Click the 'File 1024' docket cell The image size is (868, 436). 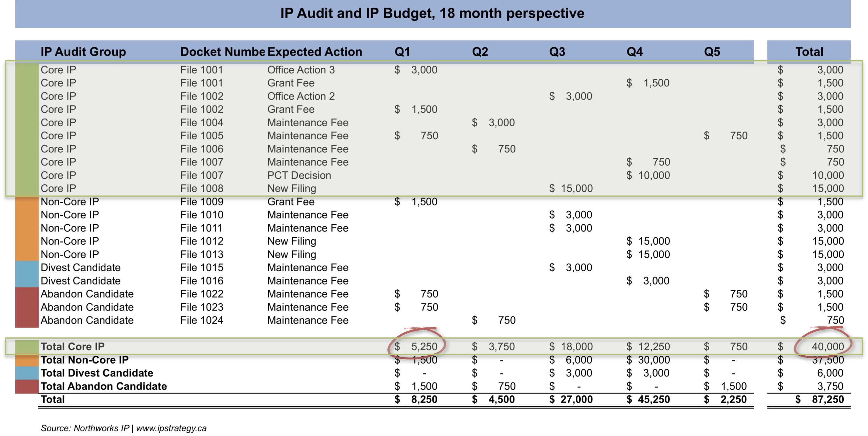click(x=202, y=320)
